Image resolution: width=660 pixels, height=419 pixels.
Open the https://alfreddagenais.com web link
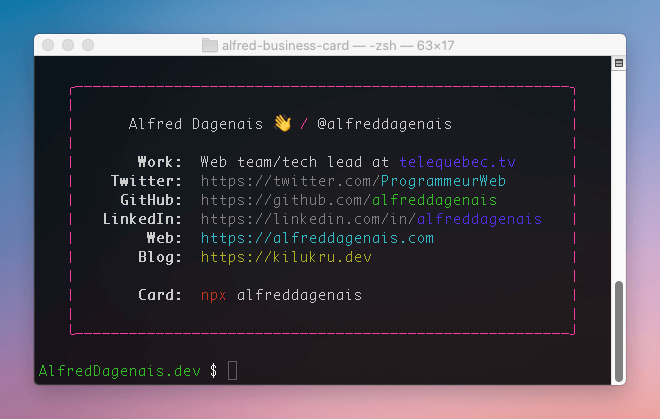(x=317, y=238)
